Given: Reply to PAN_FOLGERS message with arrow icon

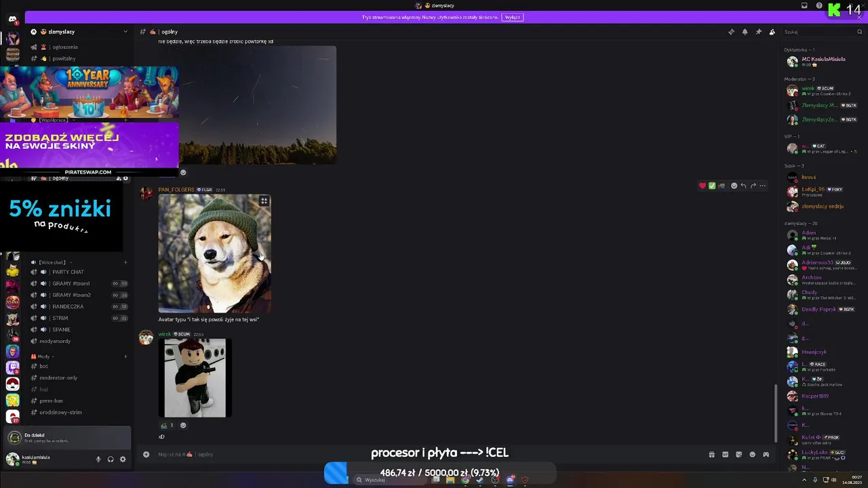Looking at the screenshot, I should pos(743,186).
